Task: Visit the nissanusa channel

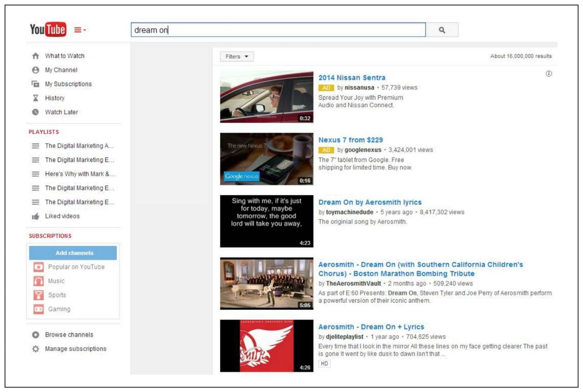Action: (359, 87)
